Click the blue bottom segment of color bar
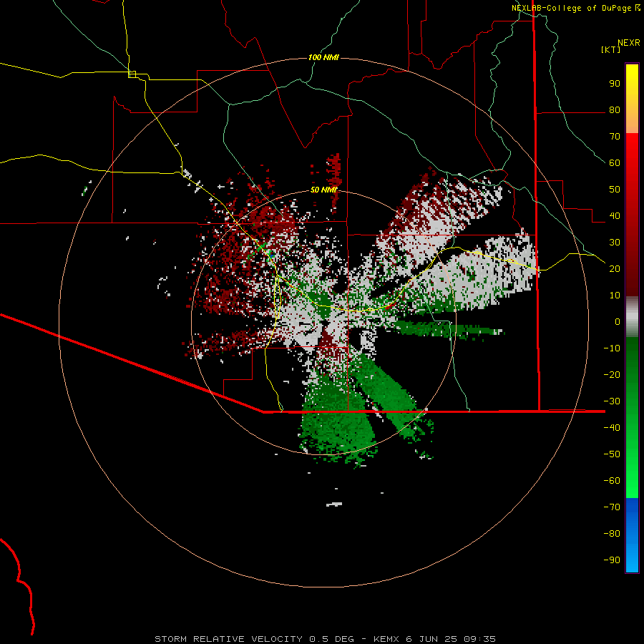 click(x=632, y=535)
